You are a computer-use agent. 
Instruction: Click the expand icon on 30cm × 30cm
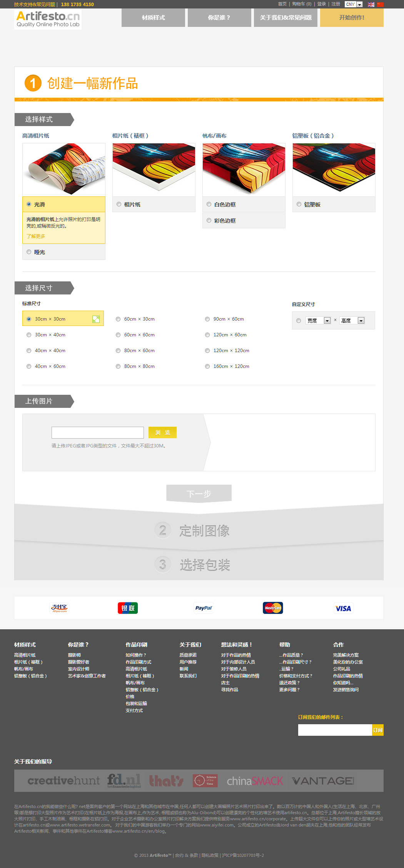[96, 319]
